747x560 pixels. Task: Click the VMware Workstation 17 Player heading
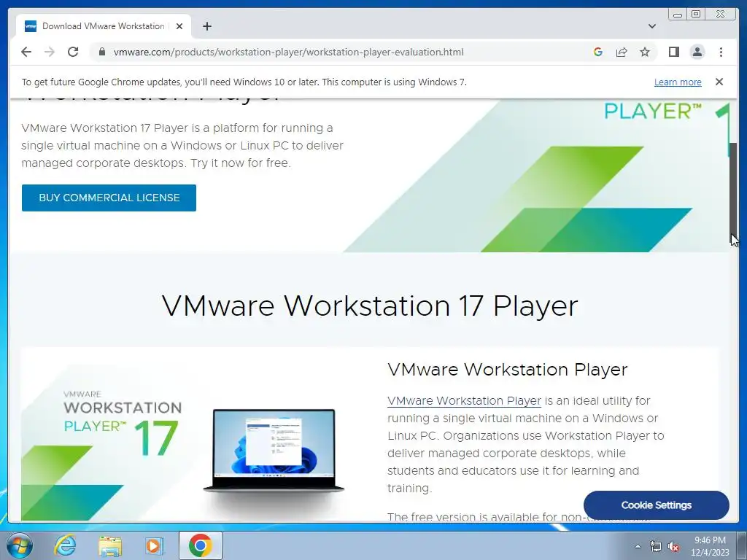(x=370, y=306)
